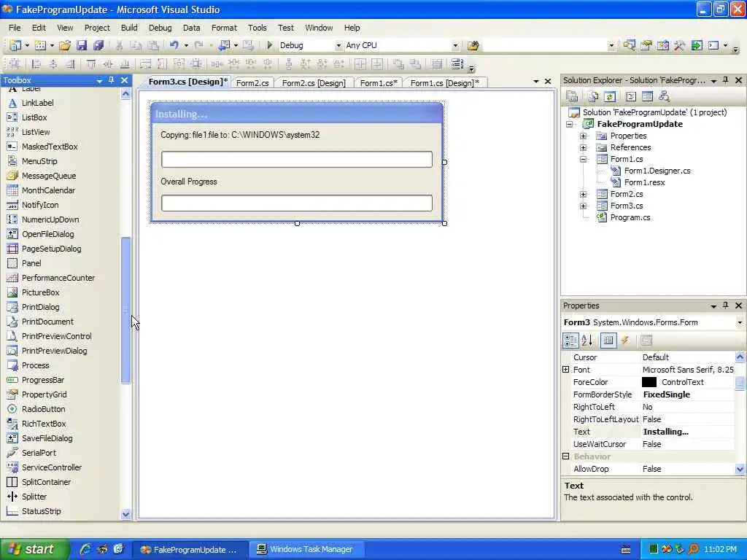This screenshot has height=560, width=747.
Task: Switch to the Form2.cs [Design] tab
Action: (x=314, y=83)
